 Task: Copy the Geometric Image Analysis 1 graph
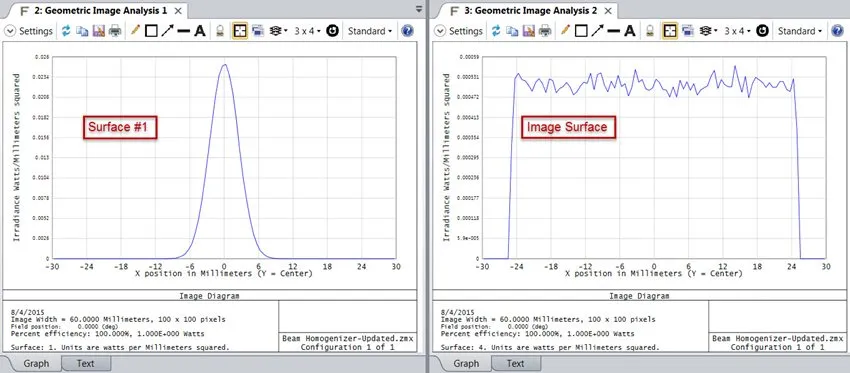point(82,31)
